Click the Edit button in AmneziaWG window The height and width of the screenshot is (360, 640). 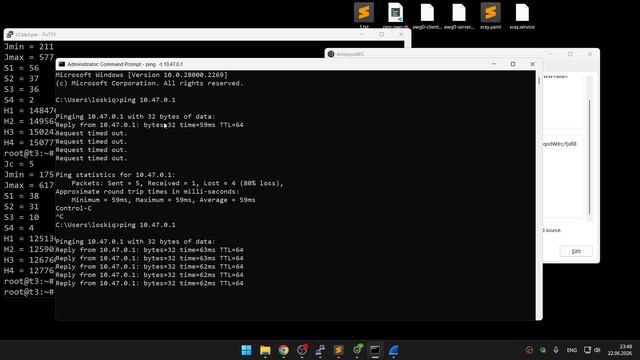576,251
